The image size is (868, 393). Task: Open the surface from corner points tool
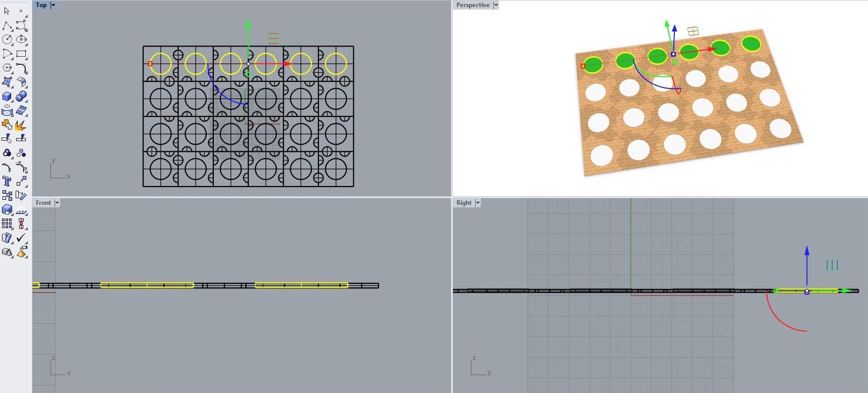tap(7, 82)
